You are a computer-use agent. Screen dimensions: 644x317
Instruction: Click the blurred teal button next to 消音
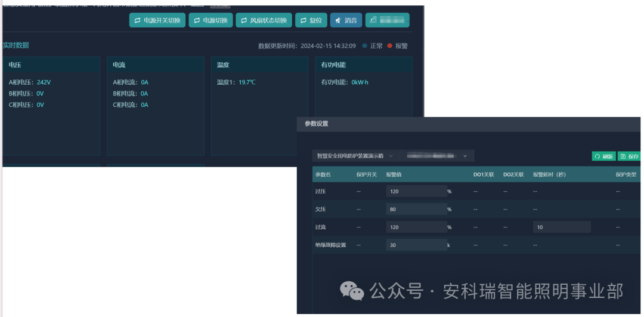388,20
